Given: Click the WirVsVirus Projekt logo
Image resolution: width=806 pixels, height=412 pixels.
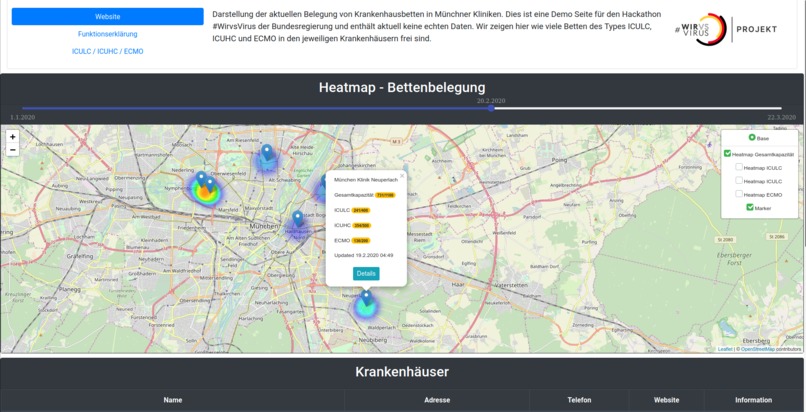Looking at the screenshot, I should click(726, 29).
